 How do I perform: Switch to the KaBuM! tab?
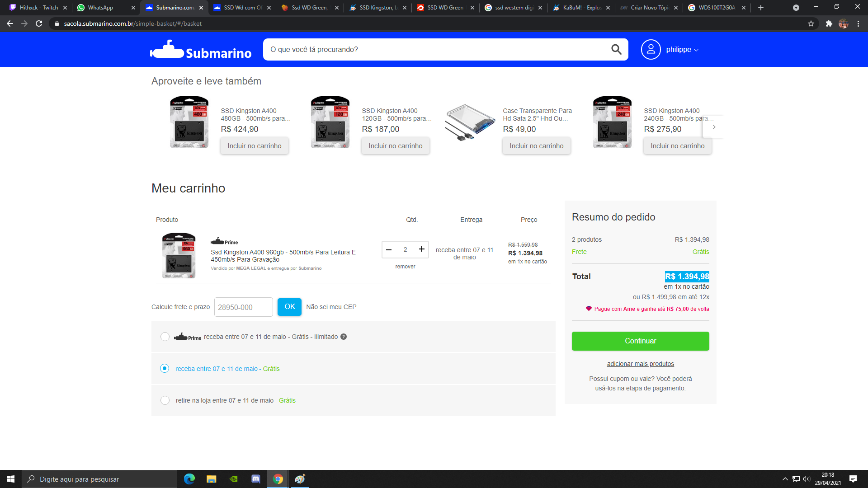[581, 8]
